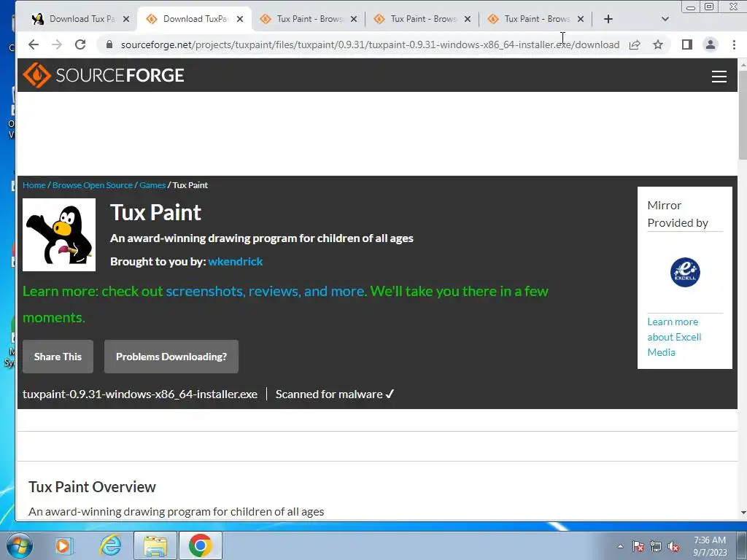747x560 pixels.
Task: Click the Tux Paint penguin logo
Action: click(x=59, y=235)
